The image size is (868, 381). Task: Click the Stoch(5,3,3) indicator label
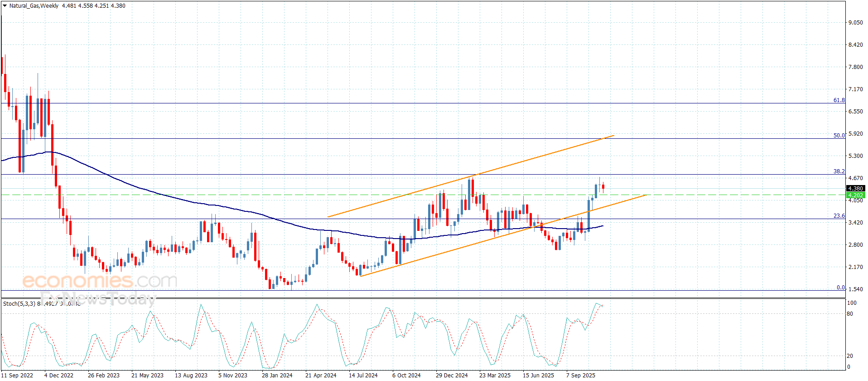coord(19,303)
